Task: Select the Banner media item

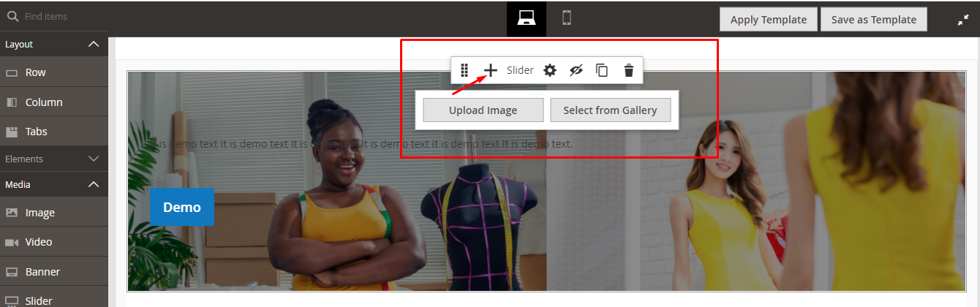Action: pos(54,272)
